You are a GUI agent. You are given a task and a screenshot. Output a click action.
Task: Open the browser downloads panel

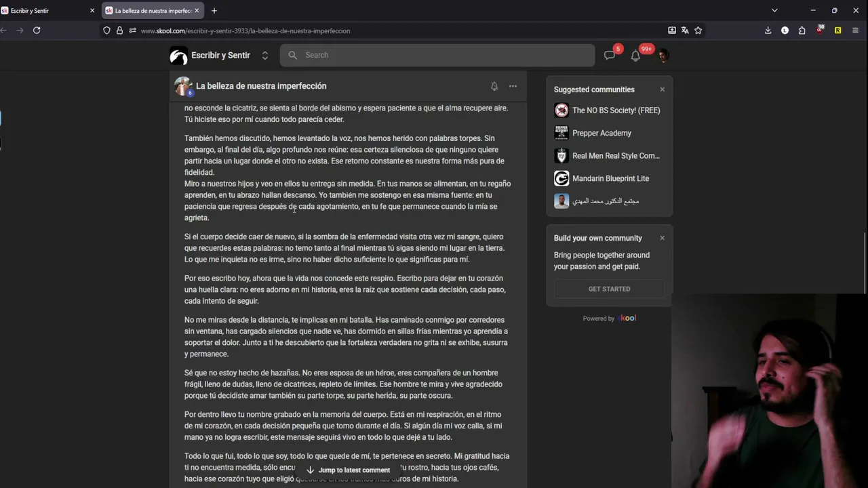pyautogui.click(x=768, y=30)
